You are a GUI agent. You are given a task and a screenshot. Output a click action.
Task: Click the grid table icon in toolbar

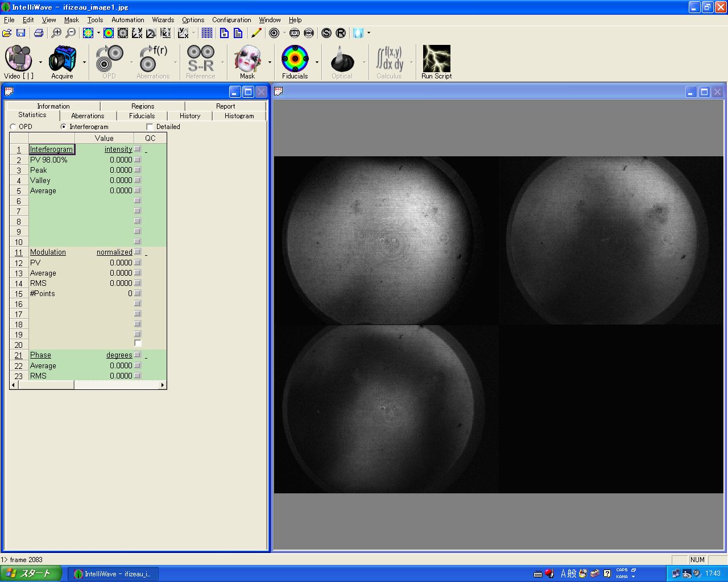tap(207, 33)
